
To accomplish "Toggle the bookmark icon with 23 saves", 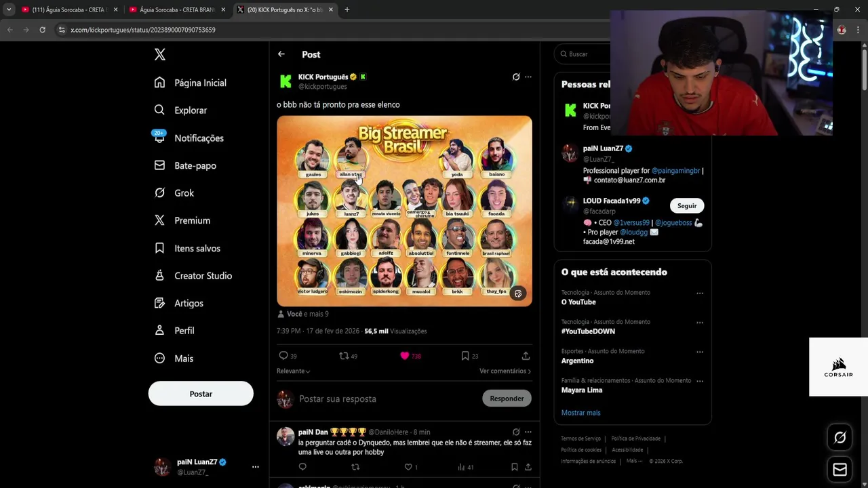I will (465, 356).
